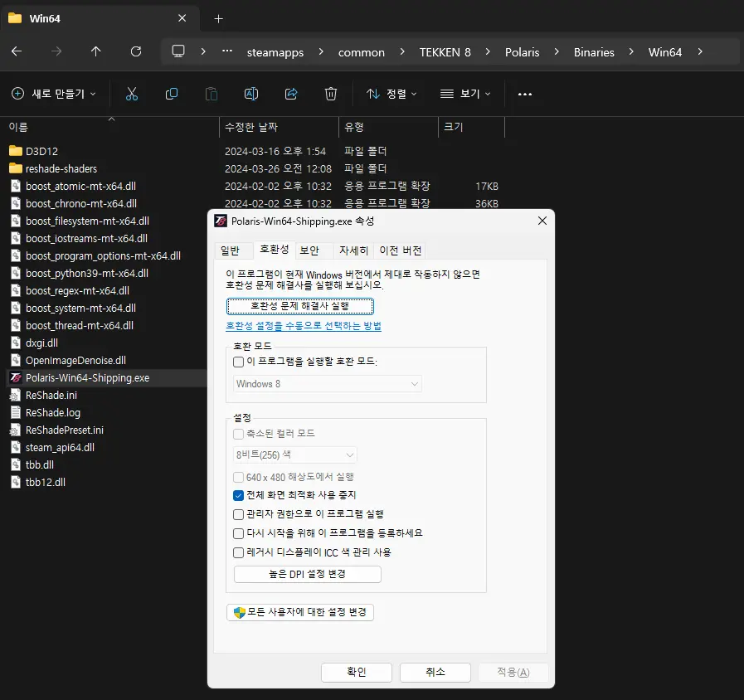Viewport: 744px width, 700px height.
Task: Sort by the 크기 column header
Action: tap(471, 127)
